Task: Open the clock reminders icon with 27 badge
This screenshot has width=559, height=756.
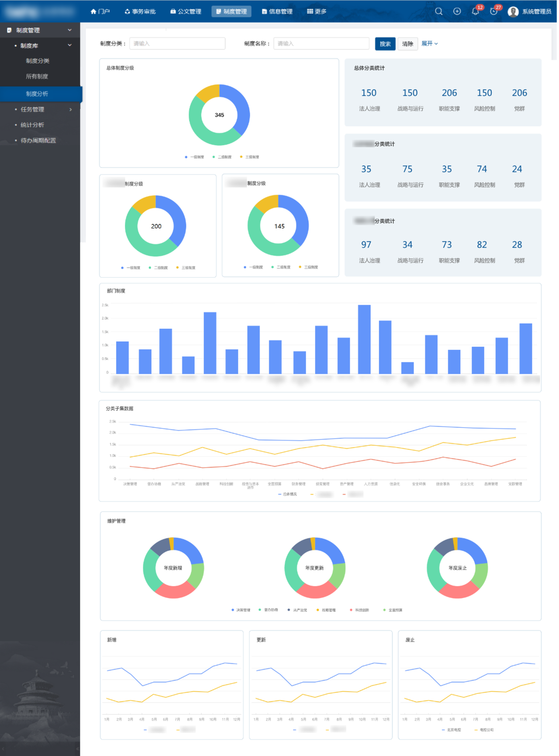Action: pyautogui.click(x=493, y=11)
